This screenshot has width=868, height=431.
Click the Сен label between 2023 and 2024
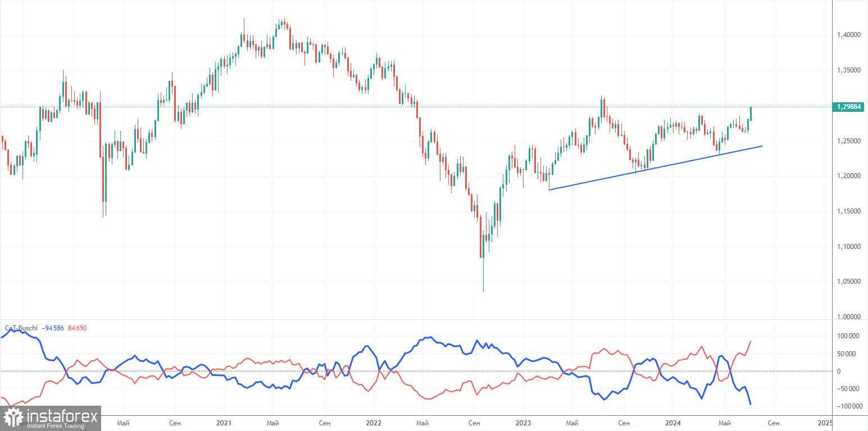point(624,422)
